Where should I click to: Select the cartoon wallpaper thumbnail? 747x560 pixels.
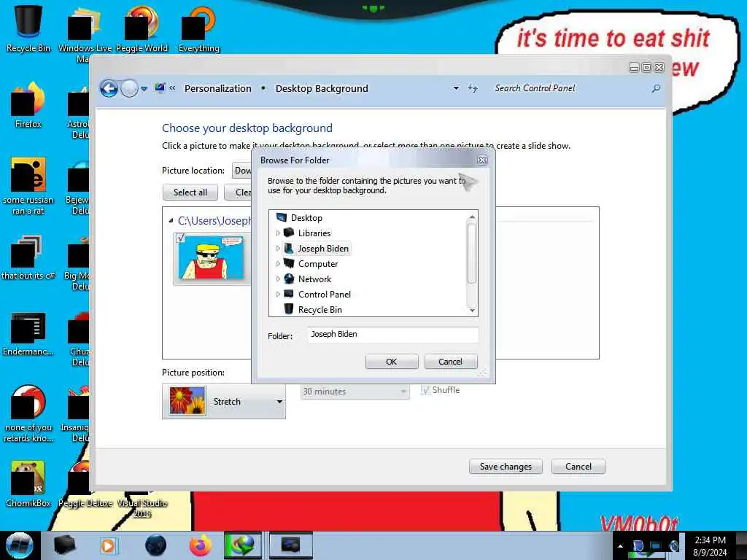tap(211, 259)
